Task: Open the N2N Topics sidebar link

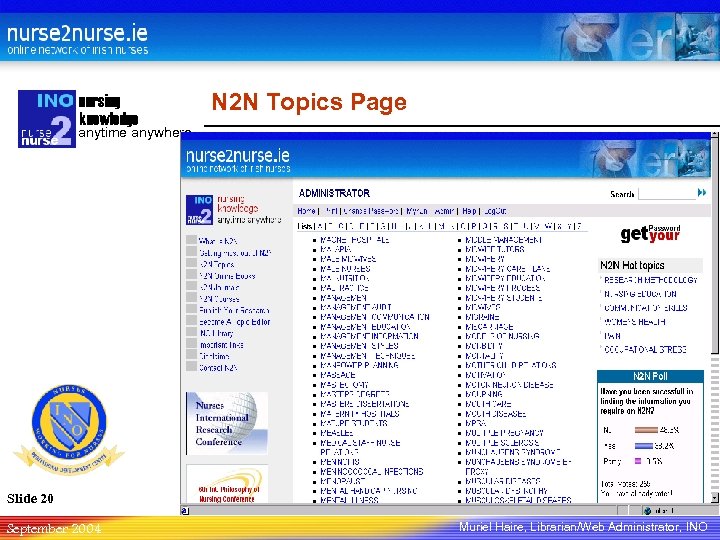Action: tap(217, 264)
